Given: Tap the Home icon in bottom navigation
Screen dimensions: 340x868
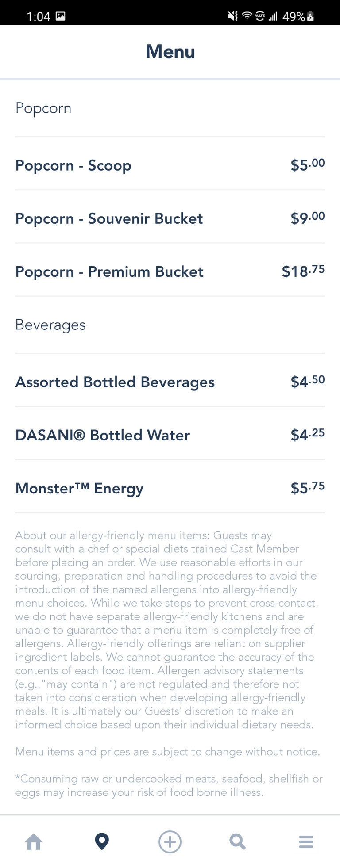Looking at the screenshot, I should [x=34, y=841].
